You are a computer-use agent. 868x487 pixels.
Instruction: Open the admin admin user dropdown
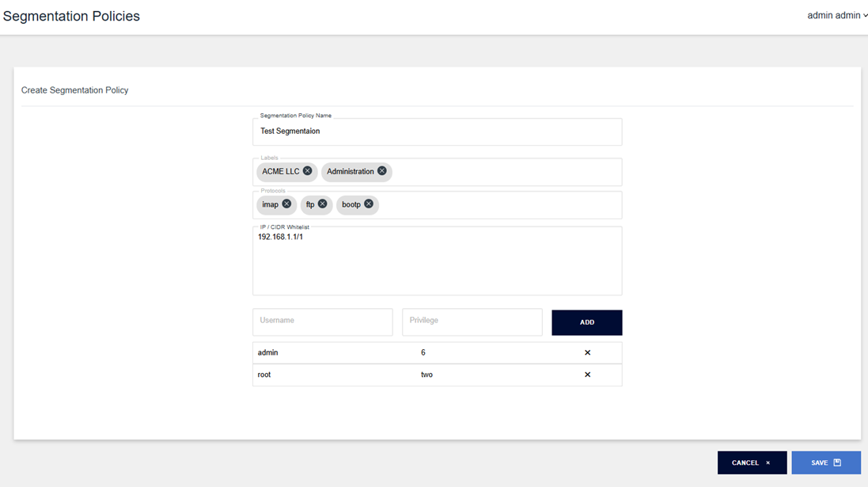click(x=836, y=16)
